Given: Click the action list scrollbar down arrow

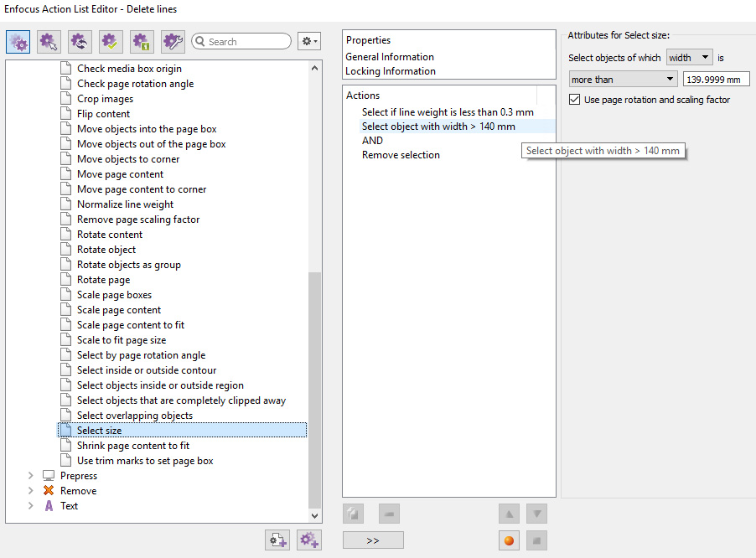Looking at the screenshot, I should click(315, 515).
